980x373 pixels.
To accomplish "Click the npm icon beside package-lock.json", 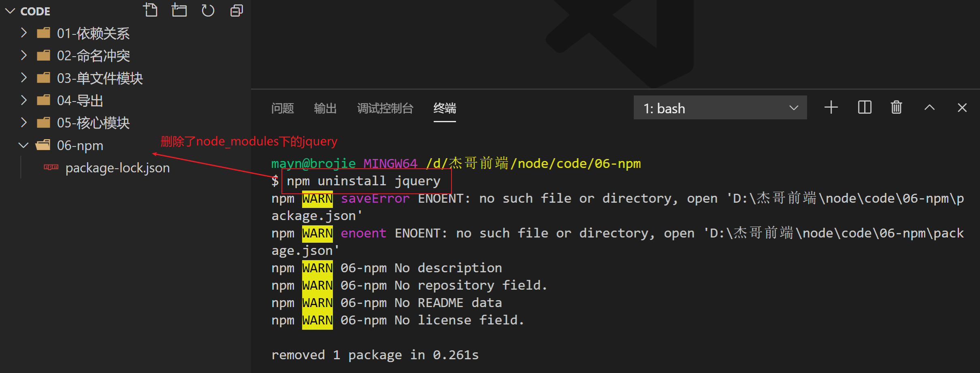I will 51,167.
